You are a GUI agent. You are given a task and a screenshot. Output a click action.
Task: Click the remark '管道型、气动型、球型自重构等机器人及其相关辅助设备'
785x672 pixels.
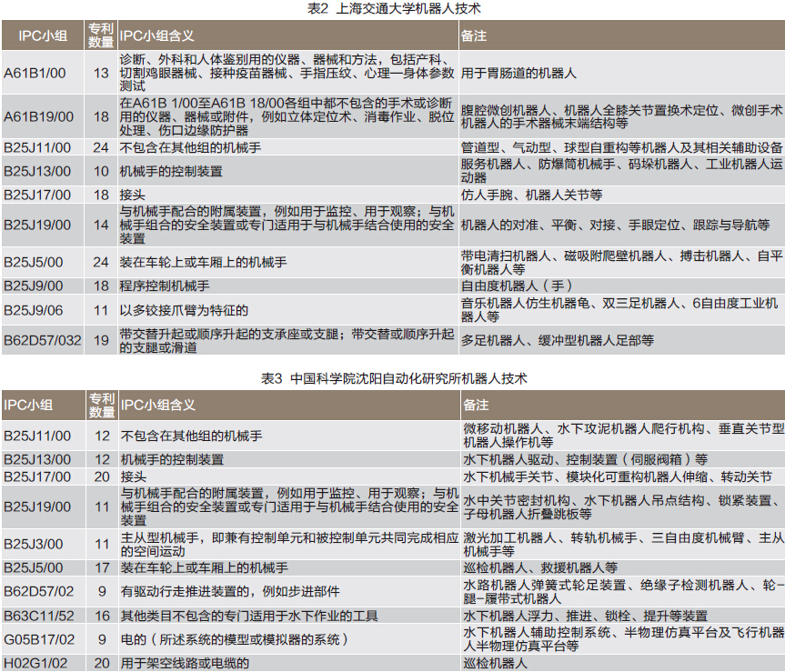pos(622,147)
